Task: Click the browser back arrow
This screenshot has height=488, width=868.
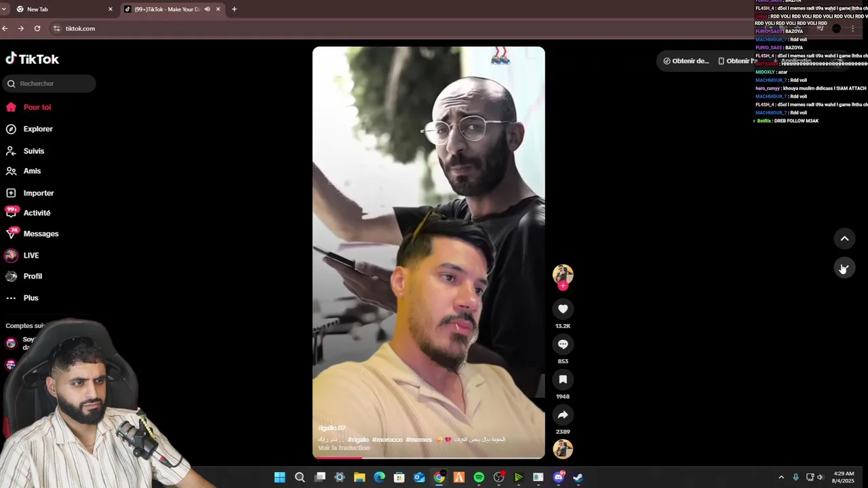Action: pos(5,28)
